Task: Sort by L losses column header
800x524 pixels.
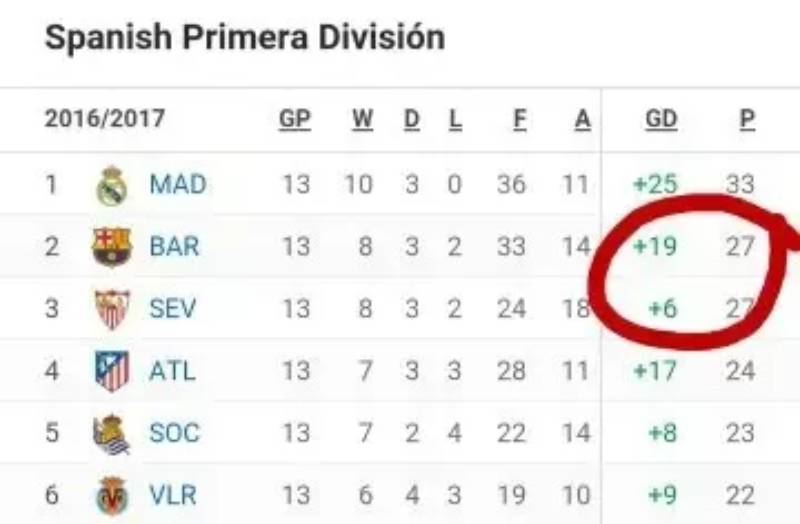Action: 455,119
